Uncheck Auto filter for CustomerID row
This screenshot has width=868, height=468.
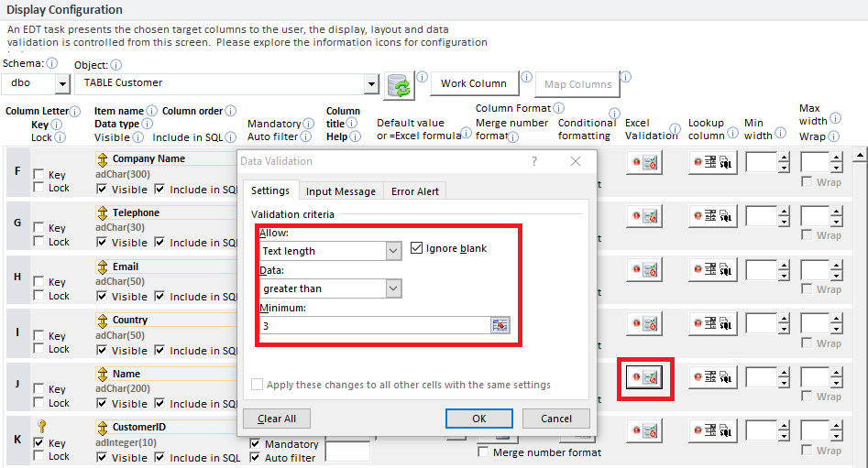[x=255, y=458]
